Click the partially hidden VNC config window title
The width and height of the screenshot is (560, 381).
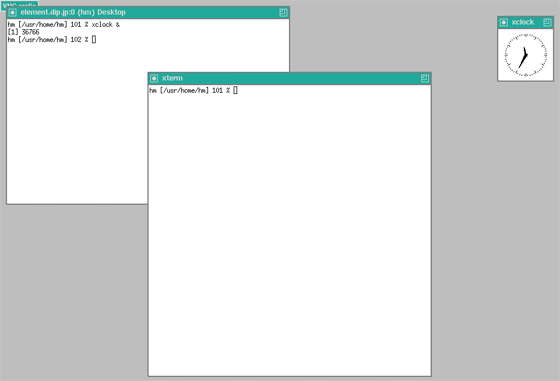20,4
